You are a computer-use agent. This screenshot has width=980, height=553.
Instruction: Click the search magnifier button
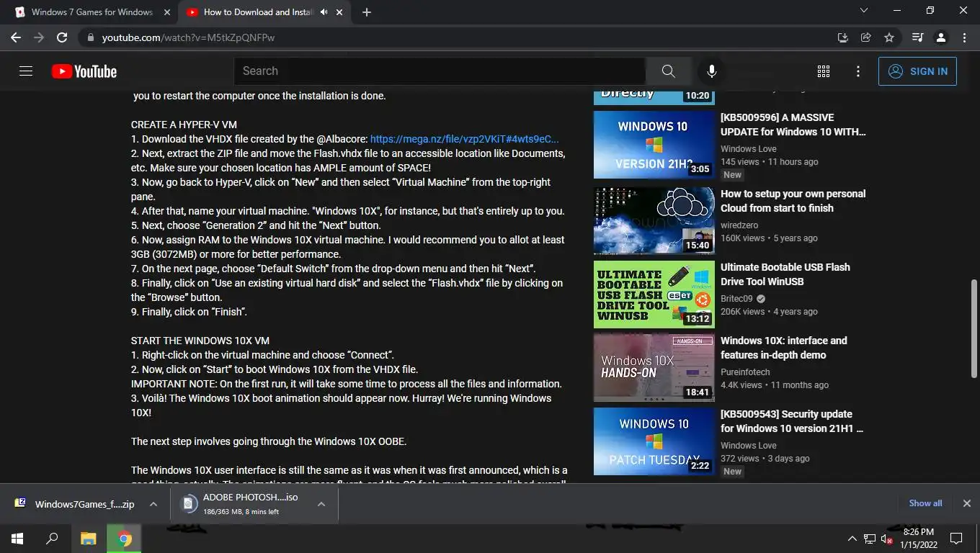(669, 71)
